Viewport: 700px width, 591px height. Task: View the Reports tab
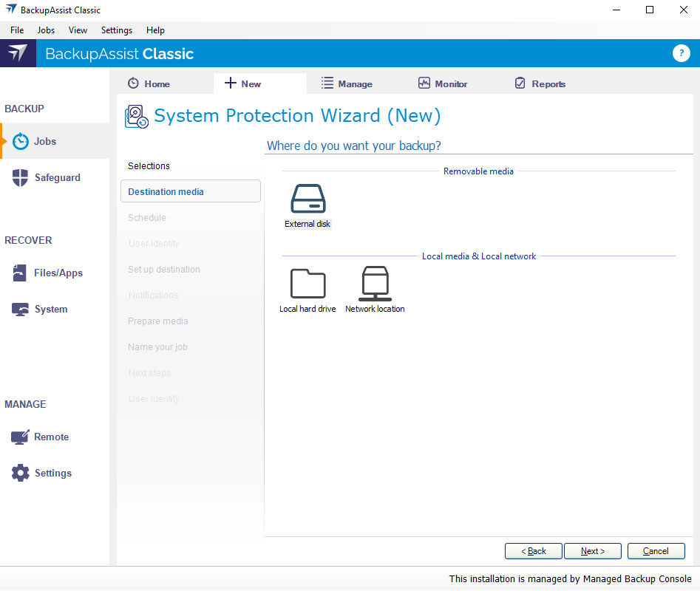click(540, 83)
